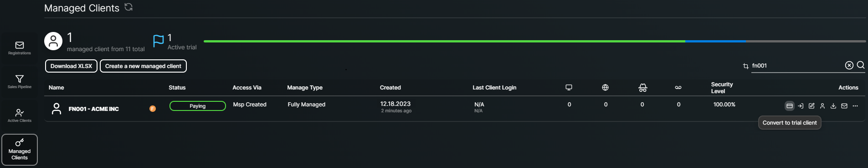Click the FN001 row user avatar icon
868x168 pixels.
tap(56, 109)
